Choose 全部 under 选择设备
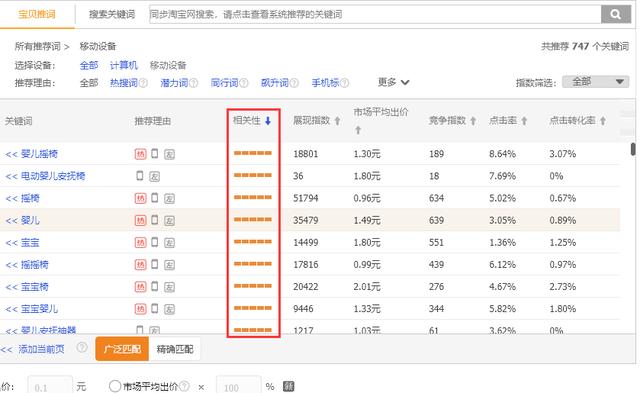 pos(89,65)
